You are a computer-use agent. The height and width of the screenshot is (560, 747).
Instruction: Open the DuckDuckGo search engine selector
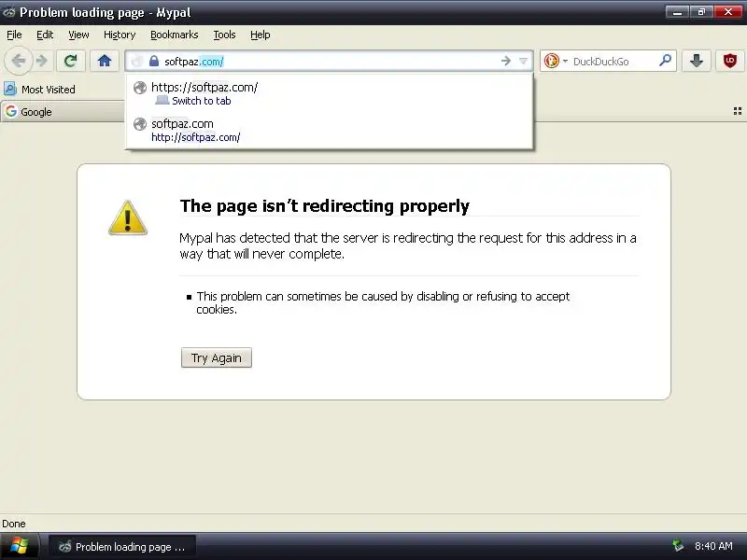click(556, 61)
